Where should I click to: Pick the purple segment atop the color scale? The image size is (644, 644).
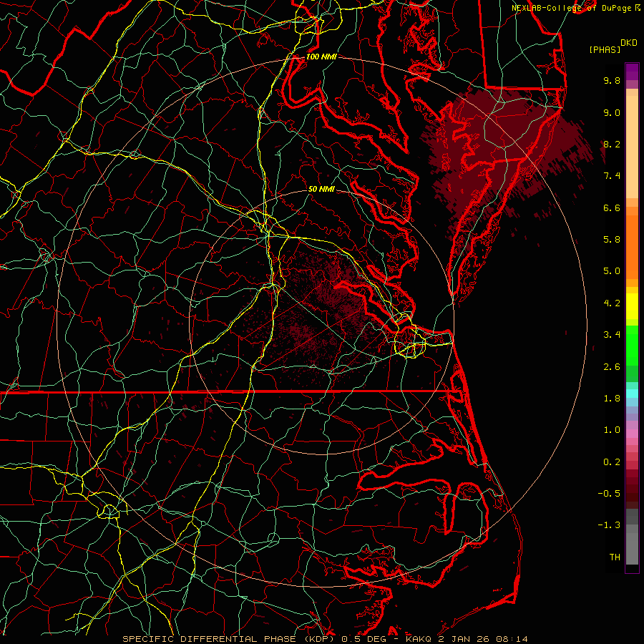point(632,72)
